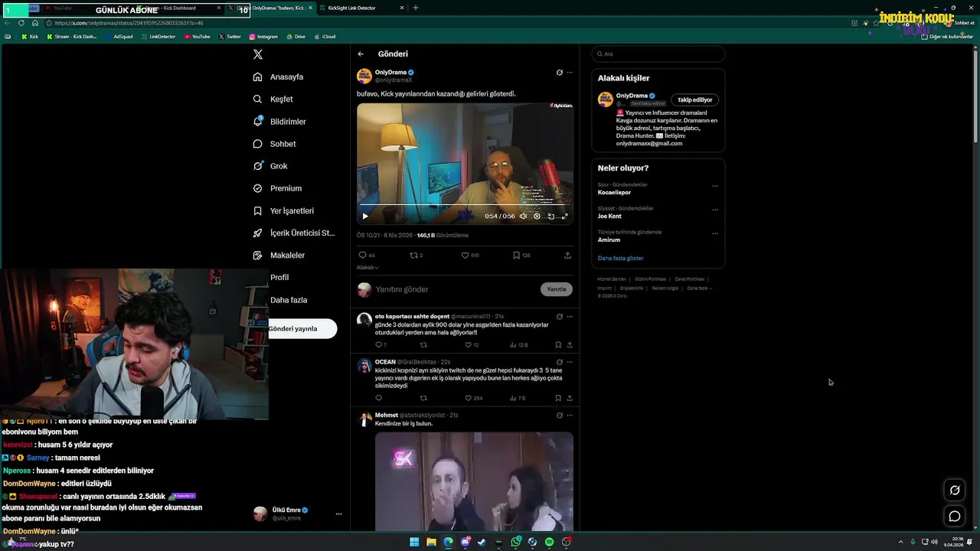Open Kocaelispor trending topic

[614, 192]
